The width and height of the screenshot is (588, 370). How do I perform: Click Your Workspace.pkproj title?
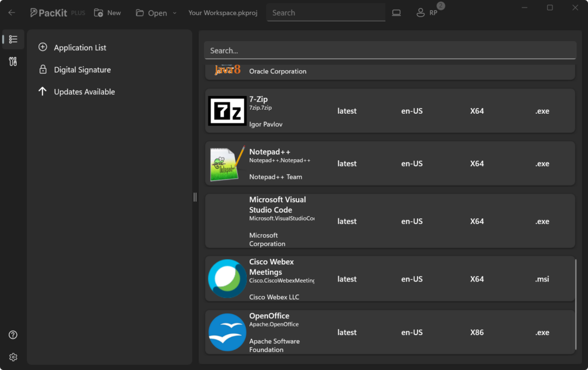coord(223,13)
